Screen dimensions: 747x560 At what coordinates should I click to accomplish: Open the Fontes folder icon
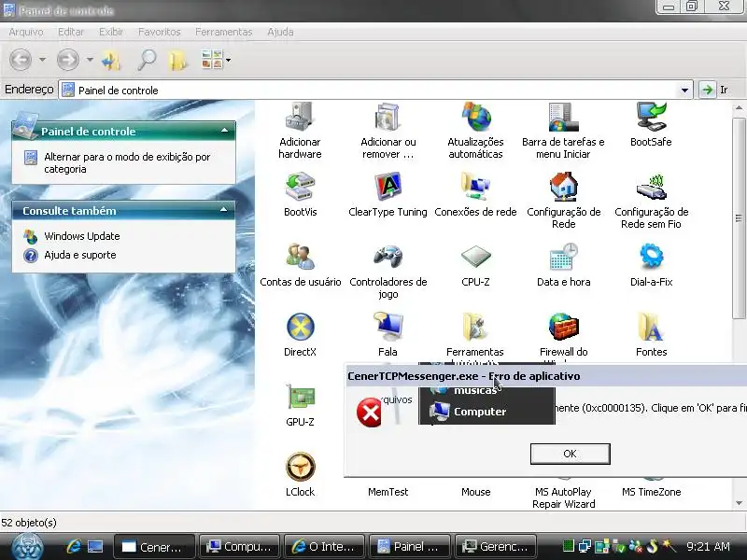point(651,327)
